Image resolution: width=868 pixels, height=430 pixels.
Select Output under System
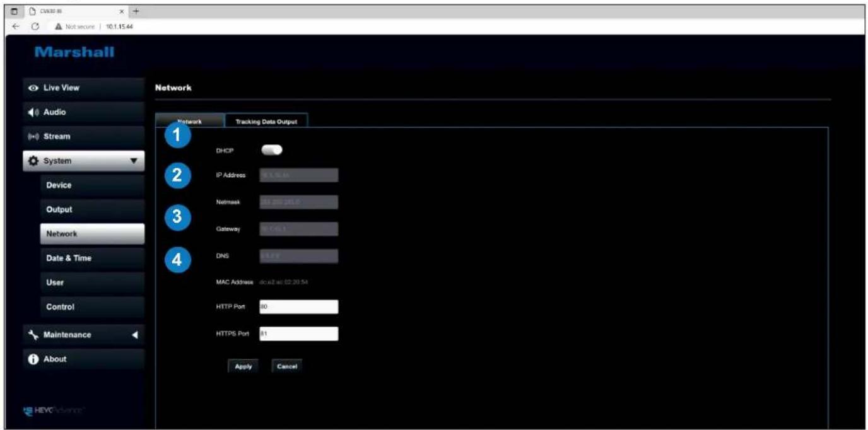pos(92,209)
